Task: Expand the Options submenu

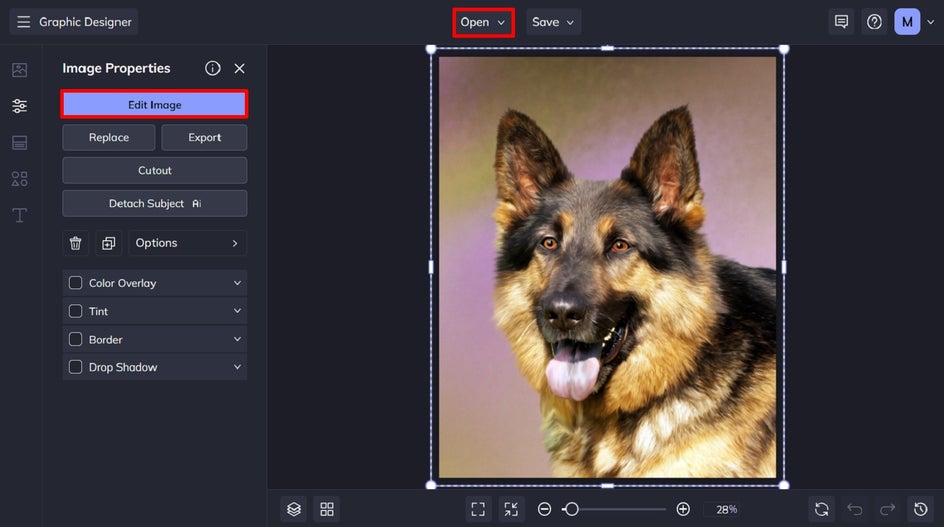Action: click(x=187, y=243)
